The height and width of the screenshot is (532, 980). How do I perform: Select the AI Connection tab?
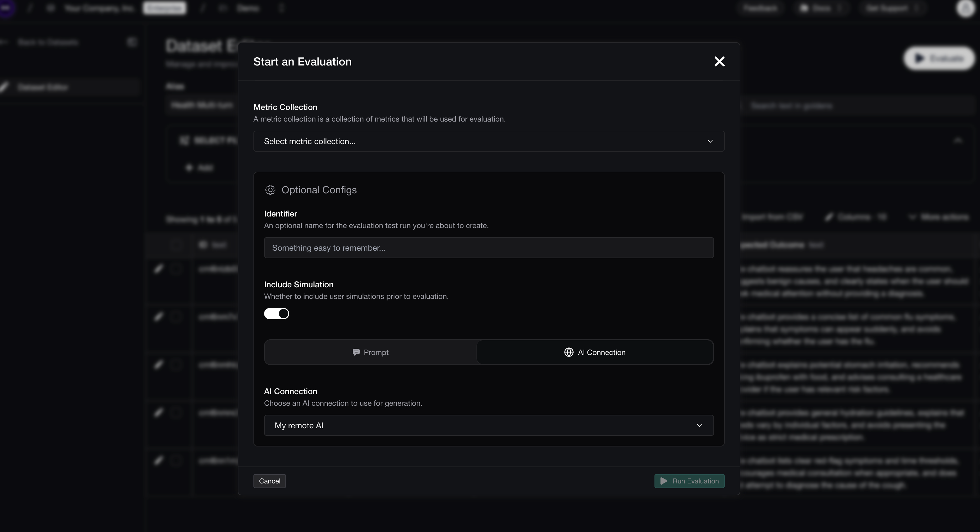click(x=595, y=352)
